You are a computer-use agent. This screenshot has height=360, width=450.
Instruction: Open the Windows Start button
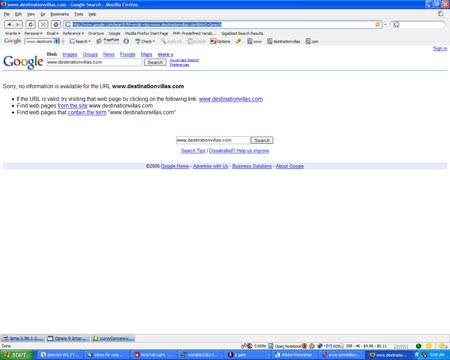[x=17, y=355]
